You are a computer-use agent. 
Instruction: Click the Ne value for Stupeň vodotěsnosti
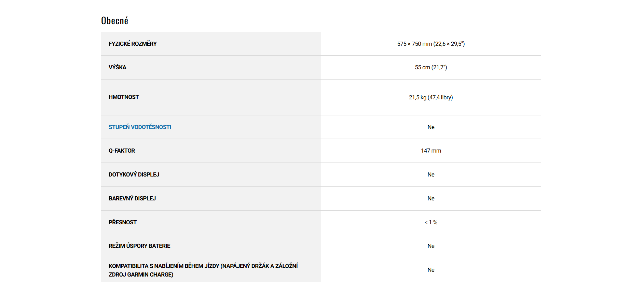[431, 127]
